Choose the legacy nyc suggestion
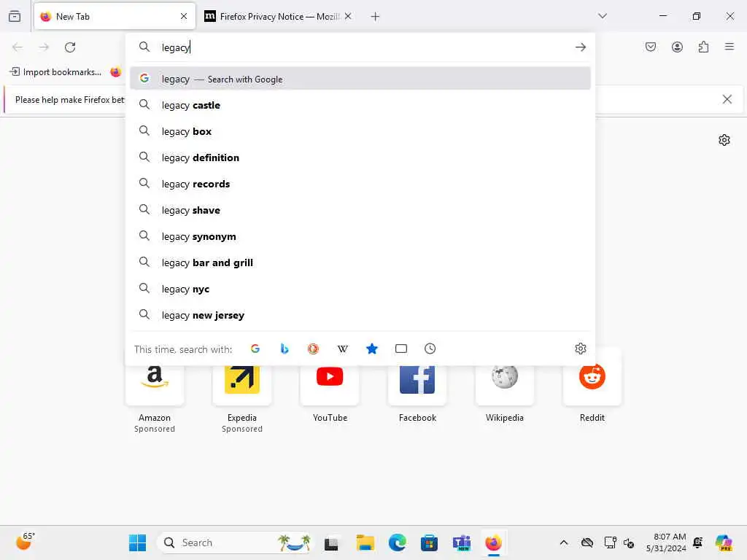This screenshot has width=747, height=560. click(360, 289)
